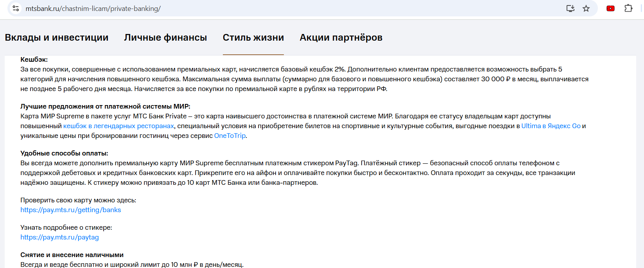
Task: Click the Удобные способы оплаты heading
Action: point(64,153)
